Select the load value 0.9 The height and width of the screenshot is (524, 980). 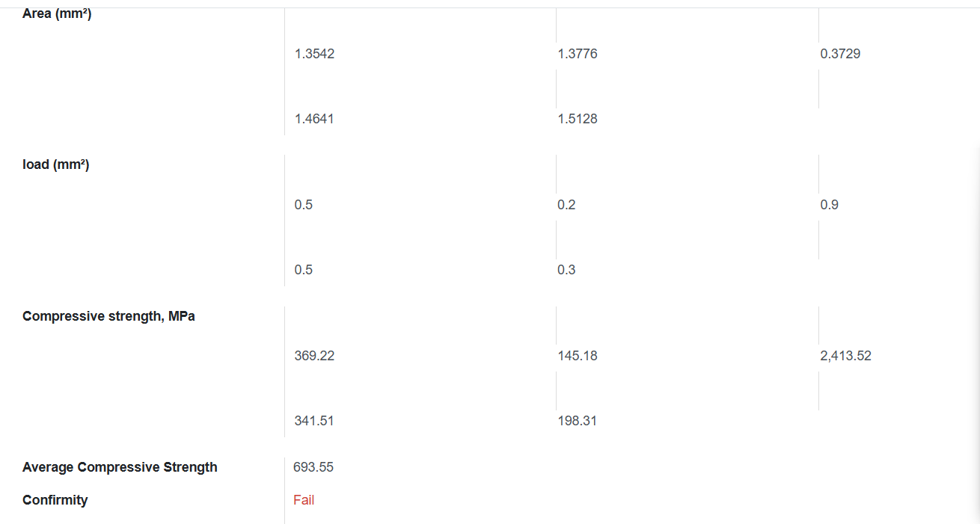click(x=829, y=205)
